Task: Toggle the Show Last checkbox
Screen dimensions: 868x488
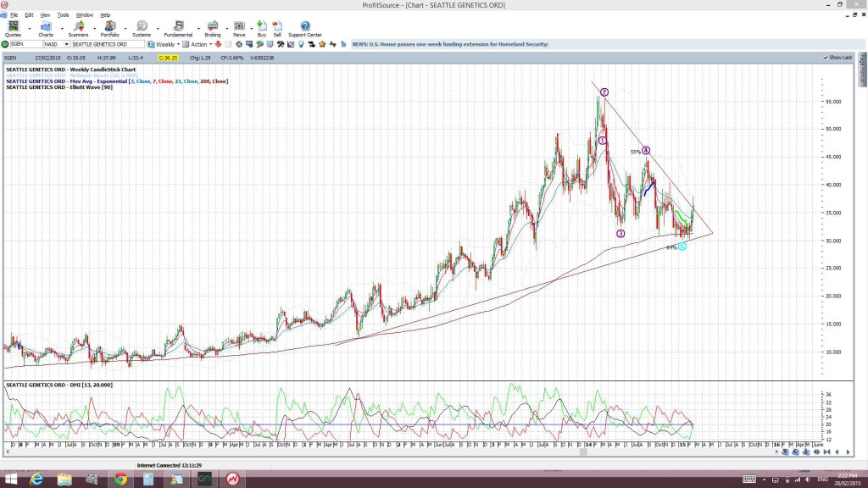Action: tap(826, 58)
